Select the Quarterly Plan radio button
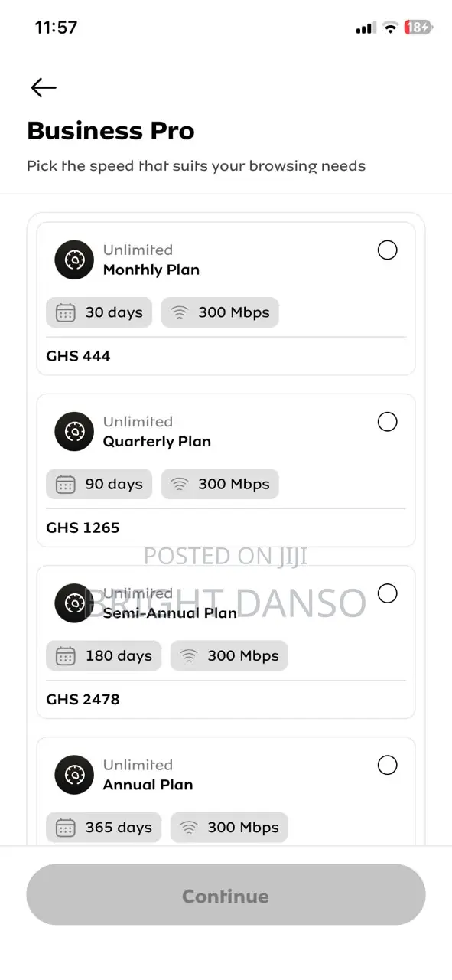The height and width of the screenshot is (980, 452). pos(388,422)
